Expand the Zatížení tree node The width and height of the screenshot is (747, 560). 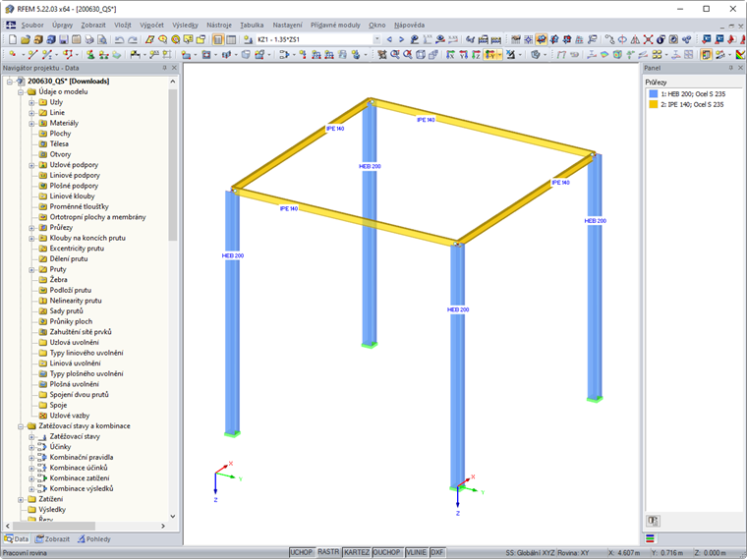(x=21, y=499)
